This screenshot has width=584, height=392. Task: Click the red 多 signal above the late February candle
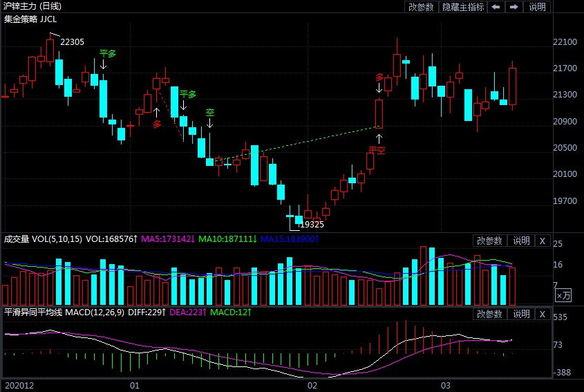pyautogui.click(x=379, y=77)
